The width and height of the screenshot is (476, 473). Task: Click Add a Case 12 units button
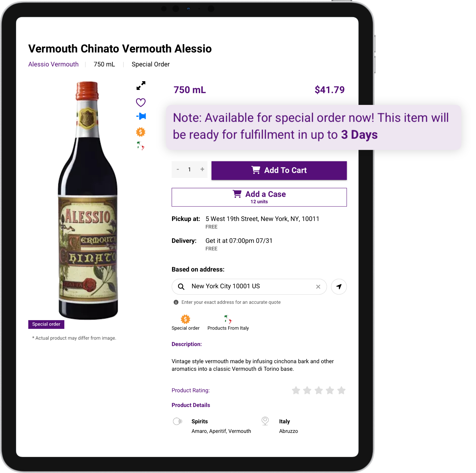coord(259,197)
